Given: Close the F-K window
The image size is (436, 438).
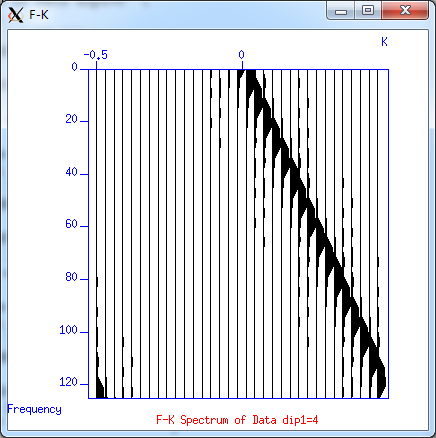Looking at the screenshot, I should pos(405,11).
